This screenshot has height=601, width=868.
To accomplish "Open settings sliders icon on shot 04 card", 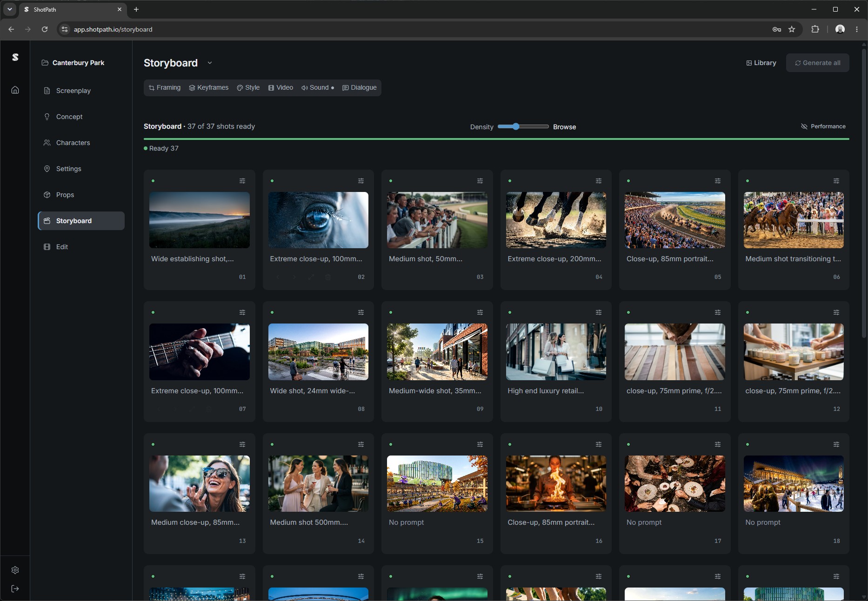I will click(x=599, y=181).
